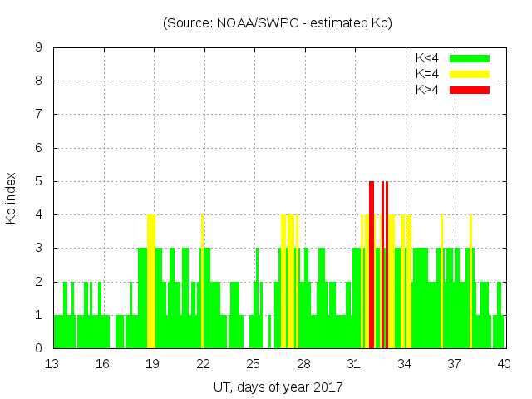The image size is (532, 399).
Task: Click the y-axis tick label 0
Action: [x=39, y=348]
